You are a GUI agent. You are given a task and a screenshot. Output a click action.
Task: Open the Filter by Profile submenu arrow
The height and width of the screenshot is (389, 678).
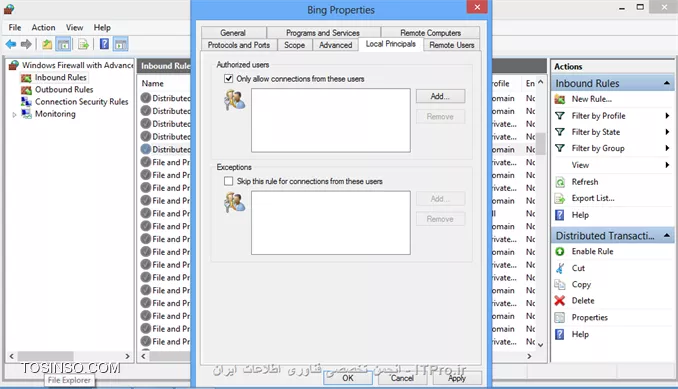click(x=668, y=115)
